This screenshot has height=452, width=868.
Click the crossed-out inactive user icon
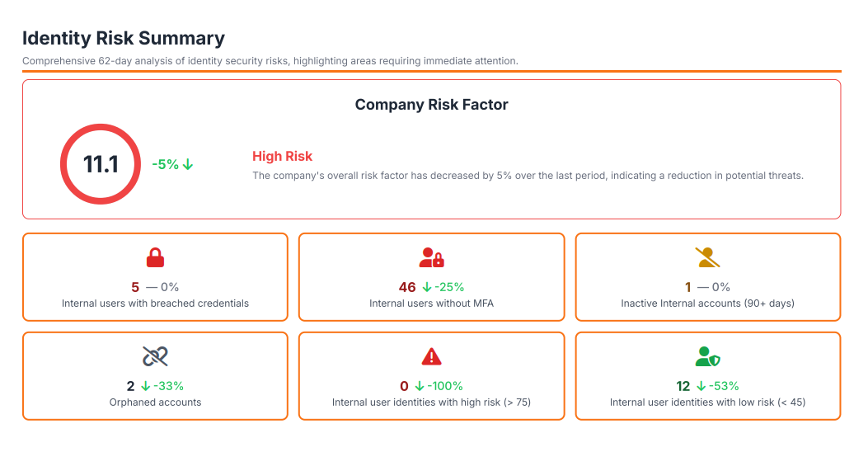pos(707,257)
